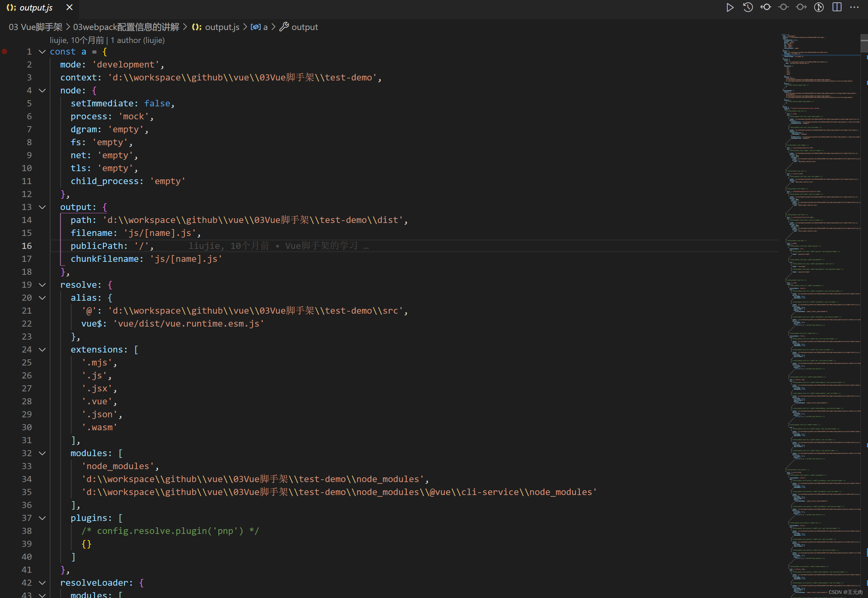Screen dimensions: 868x598
Task: Collapse the 'extensions' array on line 24
Action: [42, 349]
